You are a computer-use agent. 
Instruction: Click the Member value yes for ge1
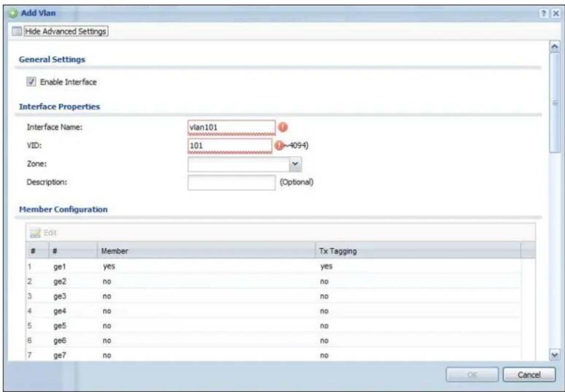[108, 266]
